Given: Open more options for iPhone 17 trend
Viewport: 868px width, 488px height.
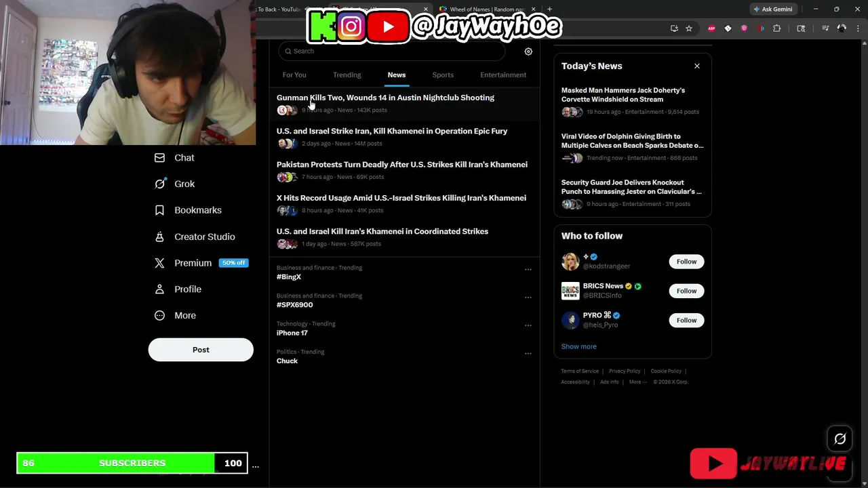Looking at the screenshot, I should click(x=528, y=325).
